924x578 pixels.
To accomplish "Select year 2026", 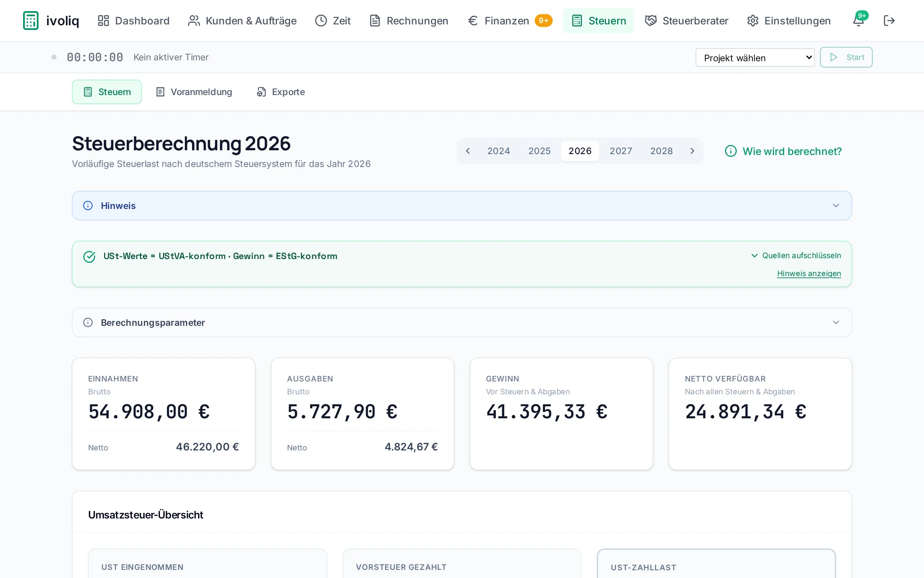I will click(x=580, y=151).
